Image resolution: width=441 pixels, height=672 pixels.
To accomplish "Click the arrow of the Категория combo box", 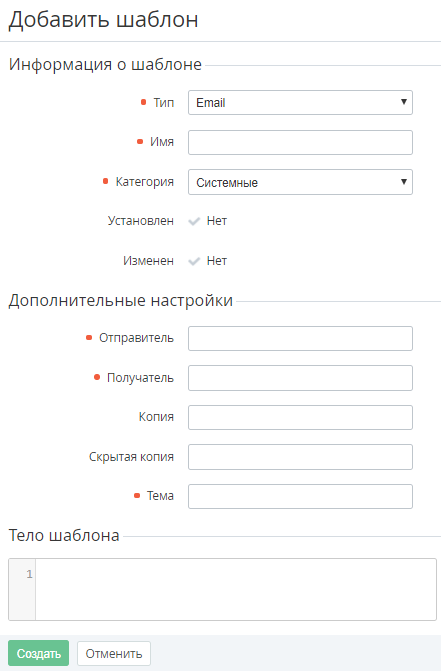I will coord(403,182).
